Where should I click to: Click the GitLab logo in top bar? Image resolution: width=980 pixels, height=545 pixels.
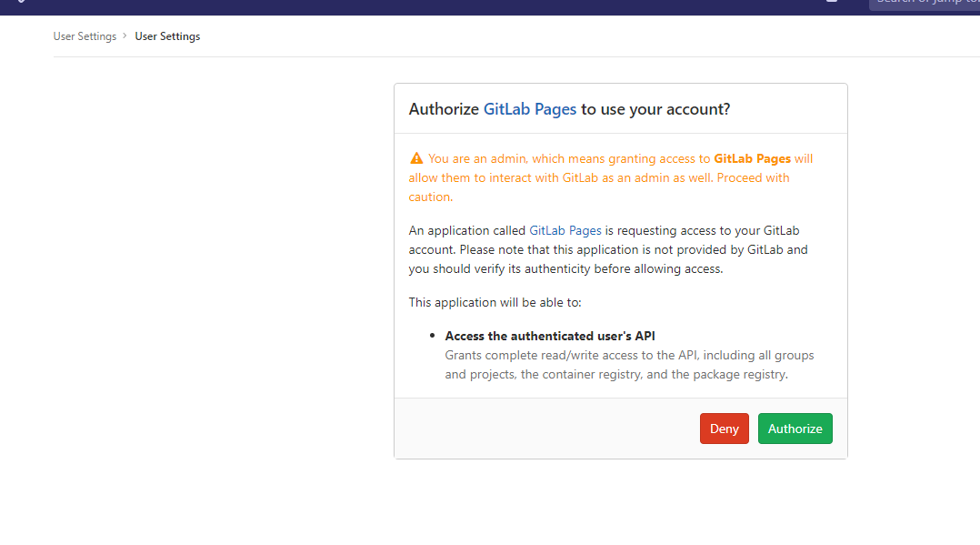pyautogui.click(x=21, y=2)
